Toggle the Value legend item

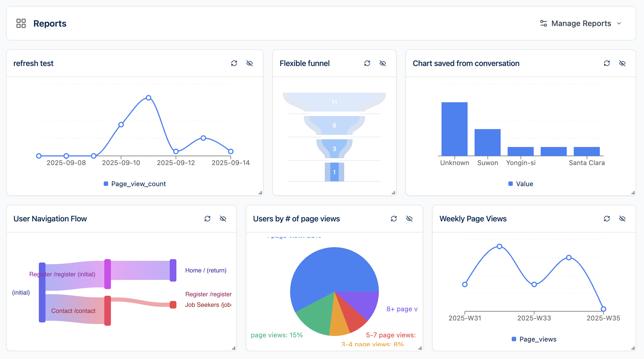pyautogui.click(x=521, y=184)
